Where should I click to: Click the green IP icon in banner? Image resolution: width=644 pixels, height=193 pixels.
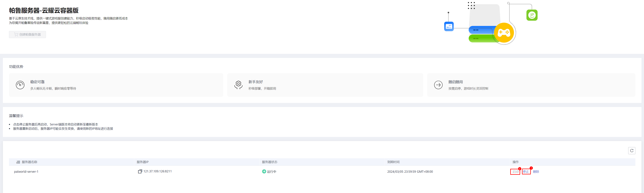point(532,15)
